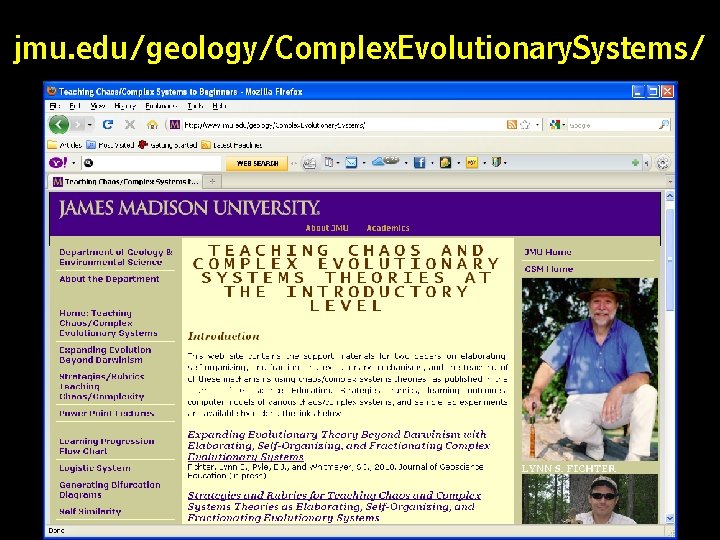Click the Yahoo! logo on the toolbar
The height and width of the screenshot is (540, 720).
click(x=58, y=163)
